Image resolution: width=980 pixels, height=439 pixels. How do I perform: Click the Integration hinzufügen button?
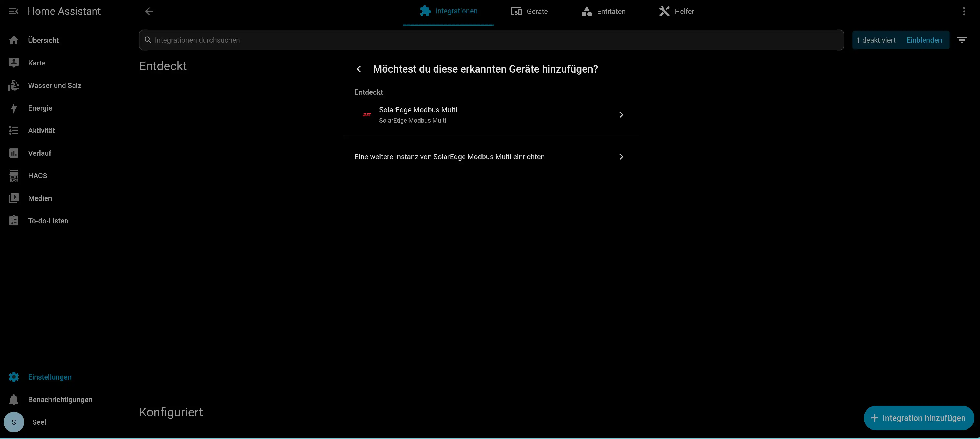point(918,418)
